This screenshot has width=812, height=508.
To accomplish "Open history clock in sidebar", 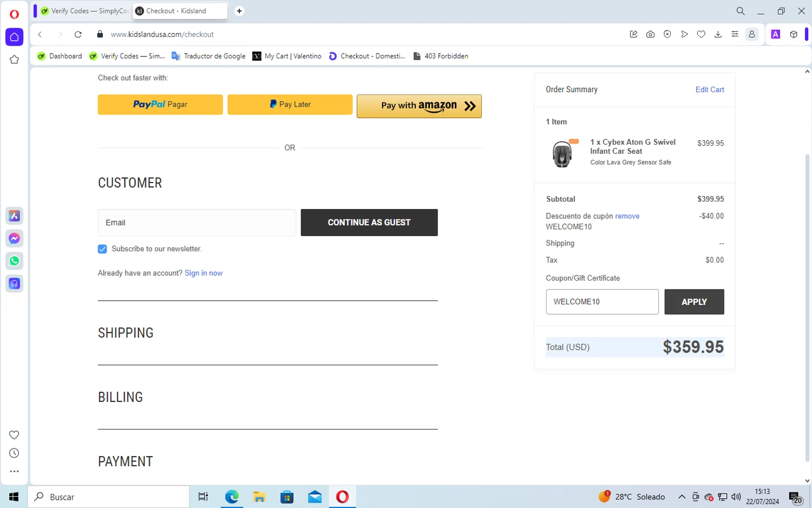I will coord(15,453).
